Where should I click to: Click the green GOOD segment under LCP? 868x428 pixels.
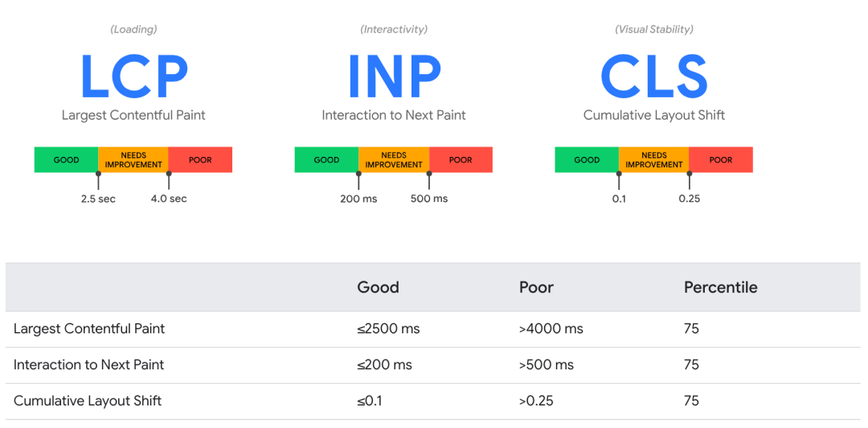(x=66, y=160)
